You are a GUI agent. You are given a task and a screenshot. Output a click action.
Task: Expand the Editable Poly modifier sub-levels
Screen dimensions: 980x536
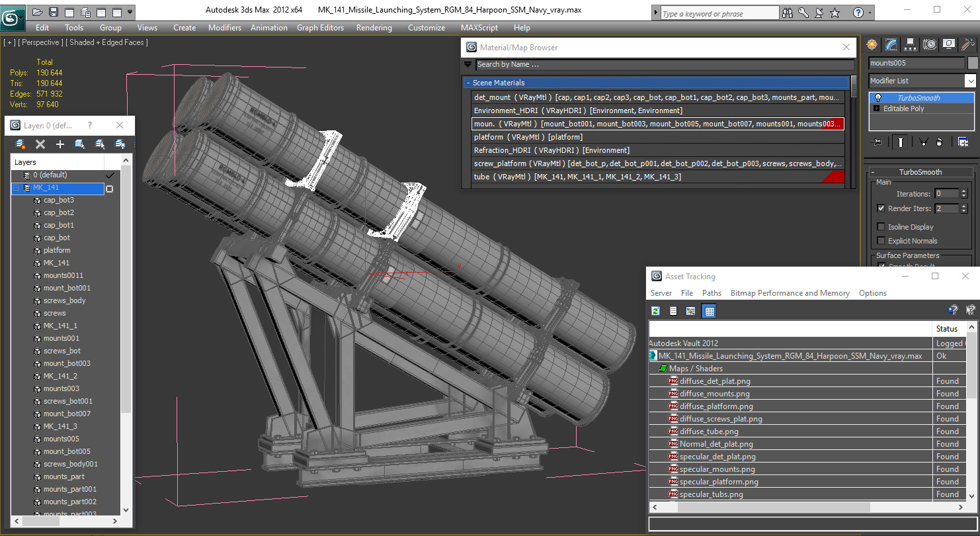[x=877, y=109]
